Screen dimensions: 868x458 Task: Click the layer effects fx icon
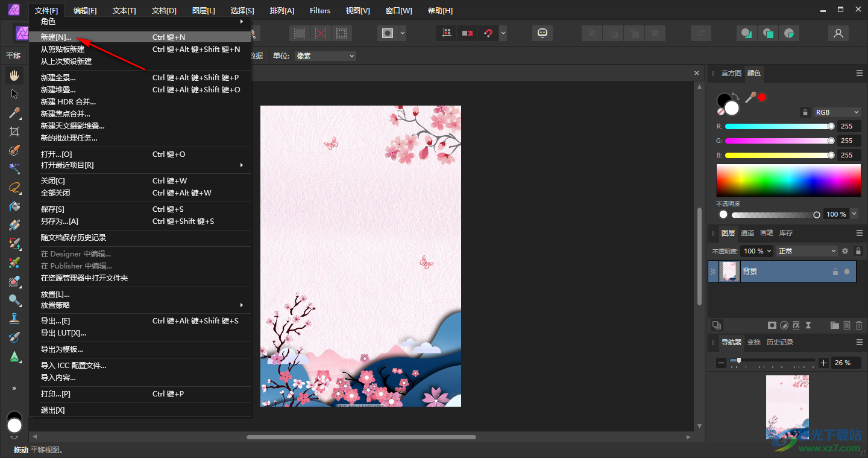(x=796, y=325)
